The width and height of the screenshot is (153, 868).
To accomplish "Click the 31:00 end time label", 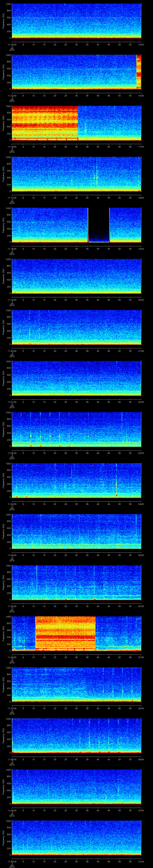I will click(141, 861).
